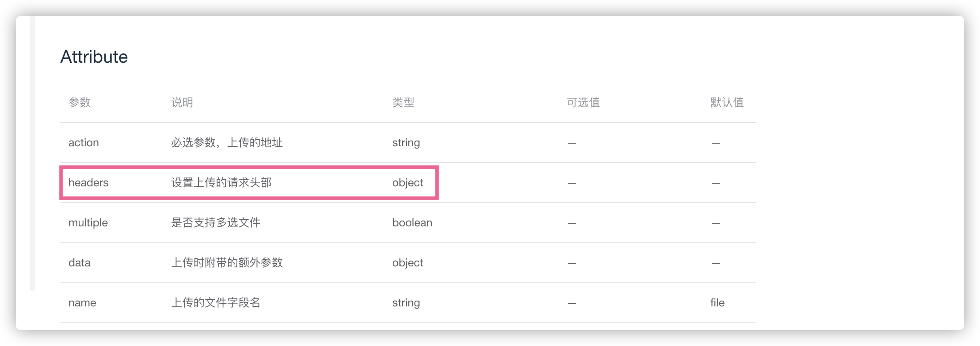Click the Attribute section heading
Viewport: 980px width, 346px height.
click(x=94, y=57)
